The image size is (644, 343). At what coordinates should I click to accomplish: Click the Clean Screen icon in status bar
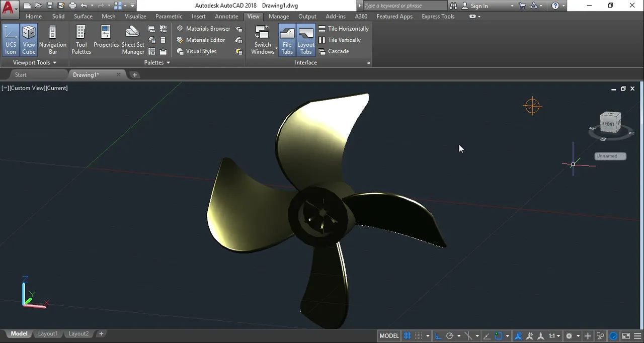[x=626, y=336]
